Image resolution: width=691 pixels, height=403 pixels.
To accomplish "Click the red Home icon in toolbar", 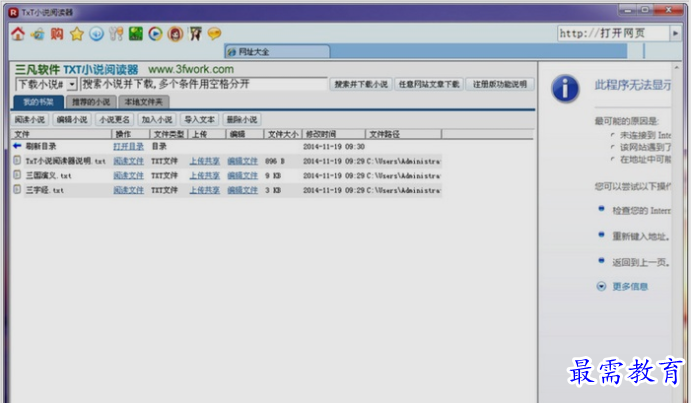I will point(18,34).
